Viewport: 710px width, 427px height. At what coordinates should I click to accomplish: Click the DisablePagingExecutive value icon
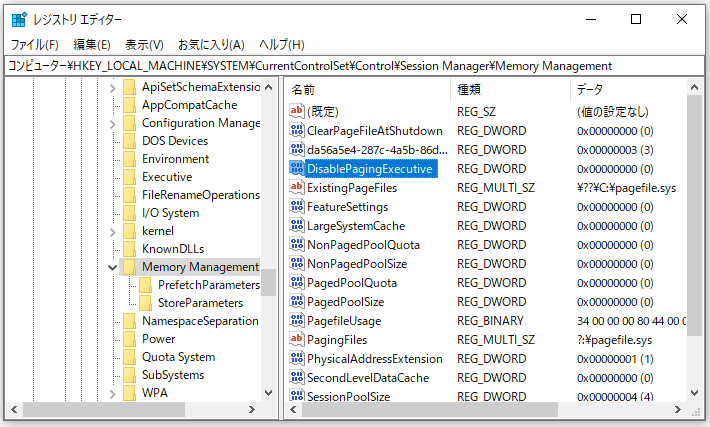coord(297,168)
